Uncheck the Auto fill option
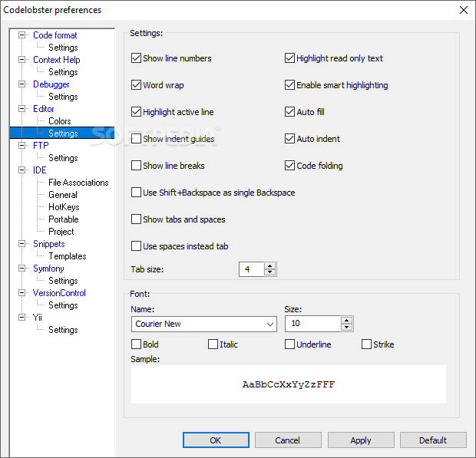476x458 pixels. pyautogui.click(x=289, y=111)
